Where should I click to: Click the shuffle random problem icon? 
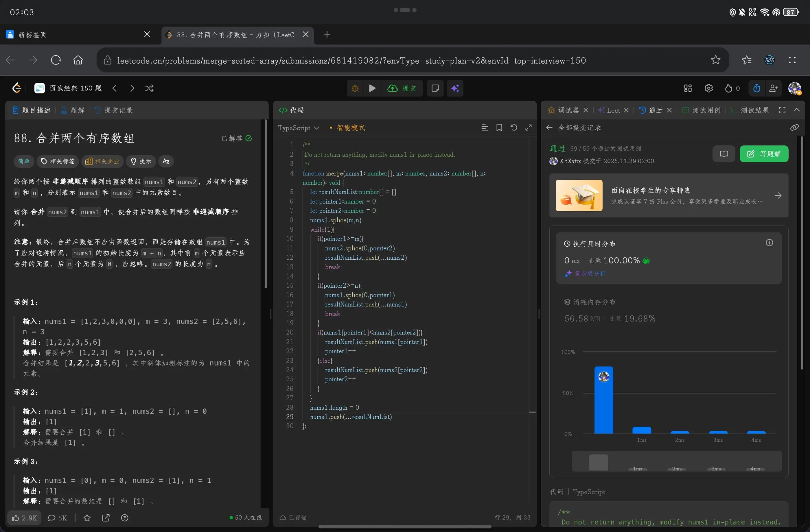click(x=149, y=88)
